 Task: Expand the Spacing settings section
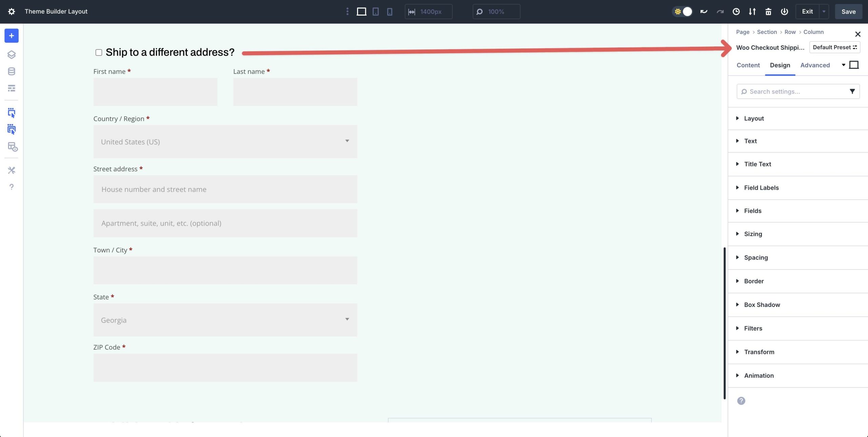[755, 257]
